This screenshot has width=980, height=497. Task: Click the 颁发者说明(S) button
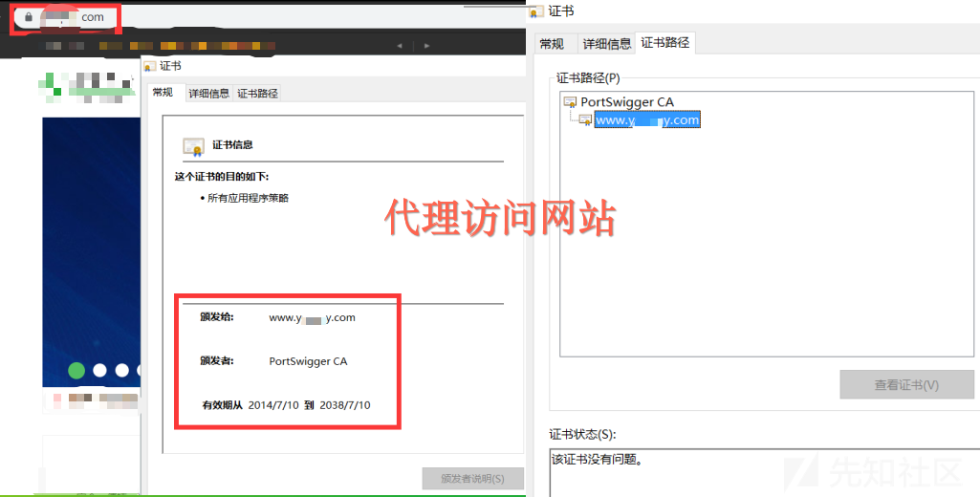pos(472,478)
